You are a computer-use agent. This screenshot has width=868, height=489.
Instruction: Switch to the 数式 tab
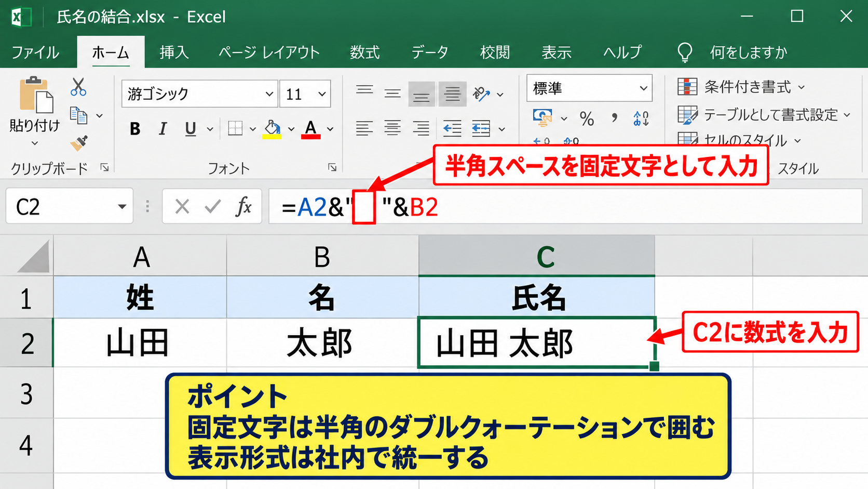pyautogui.click(x=364, y=52)
